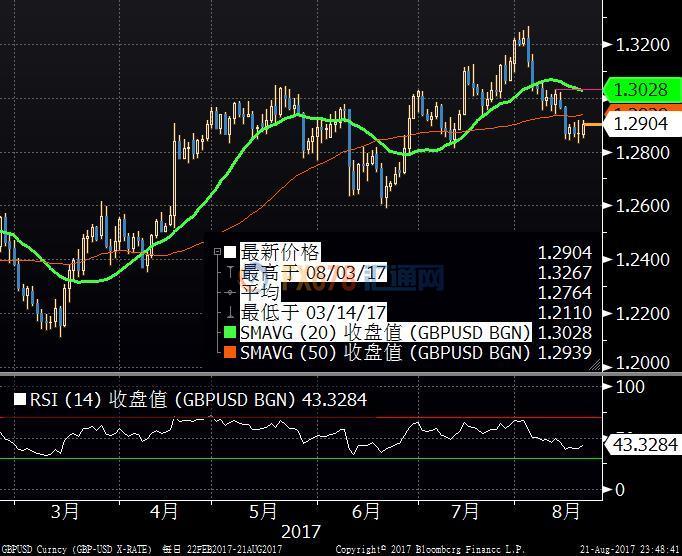The image size is (682, 556).
Task: Click the orange SMAVG (50) color swatch
Action: coord(230,352)
